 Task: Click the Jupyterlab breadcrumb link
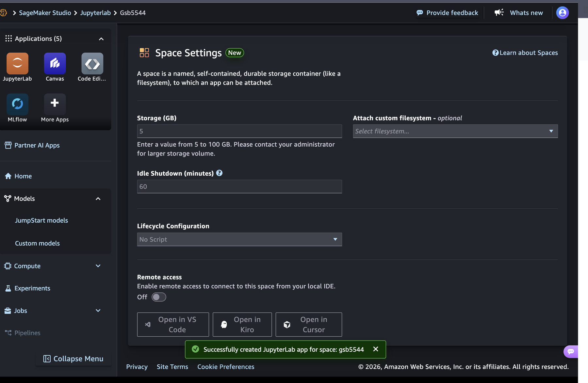pos(95,13)
